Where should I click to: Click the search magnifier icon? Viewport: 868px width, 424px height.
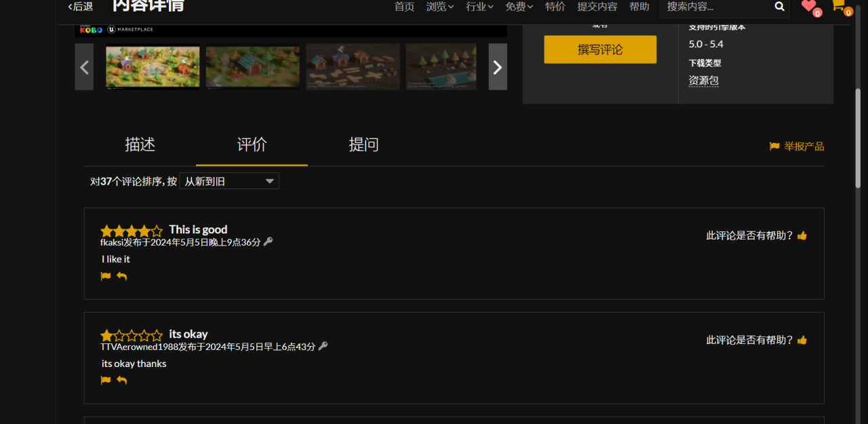(779, 7)
